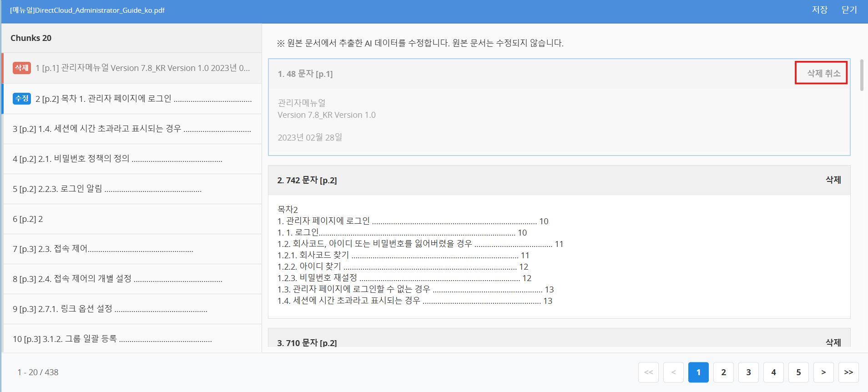
Task: Click the 닫기 (Close) button
Action: point(849,10)
